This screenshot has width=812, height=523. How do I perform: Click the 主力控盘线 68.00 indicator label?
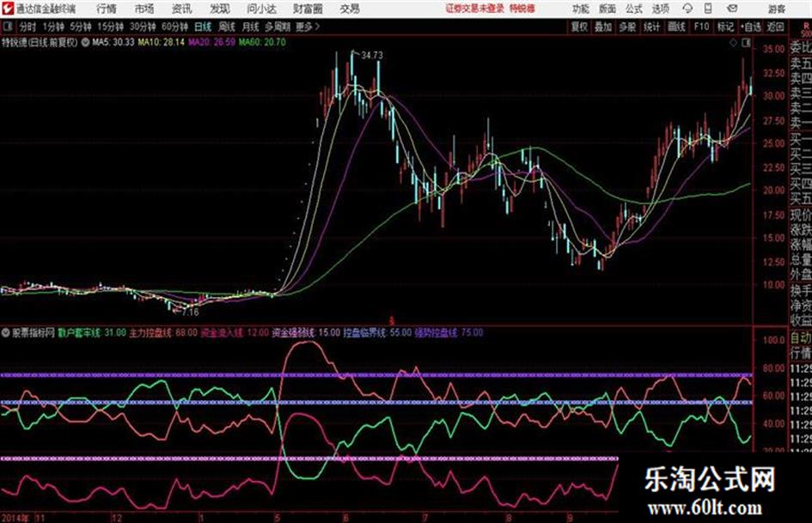pyautogui.click(x=163, y=332)
